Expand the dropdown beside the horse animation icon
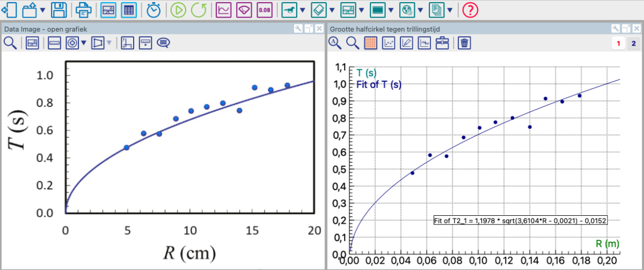644x270 pixels. [303, 10]
